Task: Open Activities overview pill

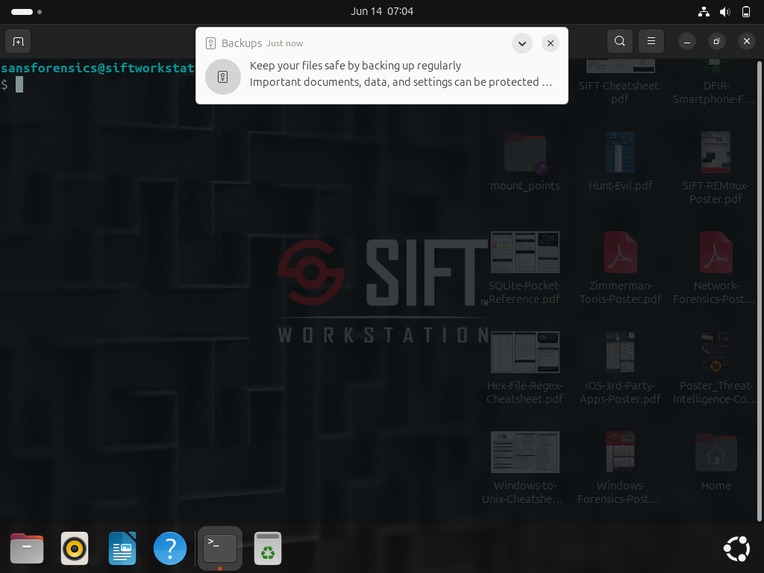Action: (x=26, y=12)
